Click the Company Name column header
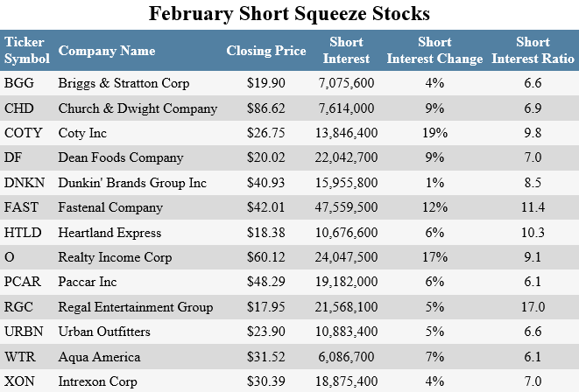Image resolution: width=579 pixels, height=392 pixels. point(105,51)
